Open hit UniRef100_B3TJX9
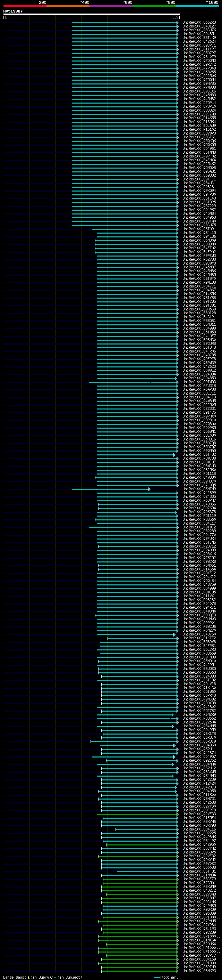Screen dimensions: 222x980 199,38
